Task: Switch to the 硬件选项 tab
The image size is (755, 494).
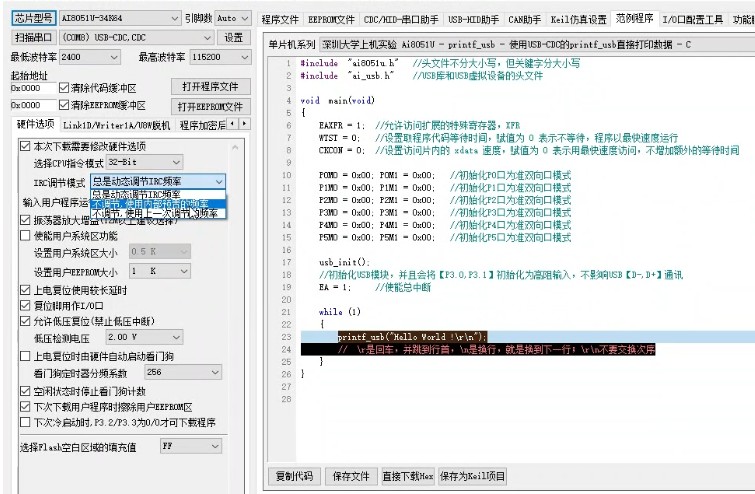Action: pos(35,124)
